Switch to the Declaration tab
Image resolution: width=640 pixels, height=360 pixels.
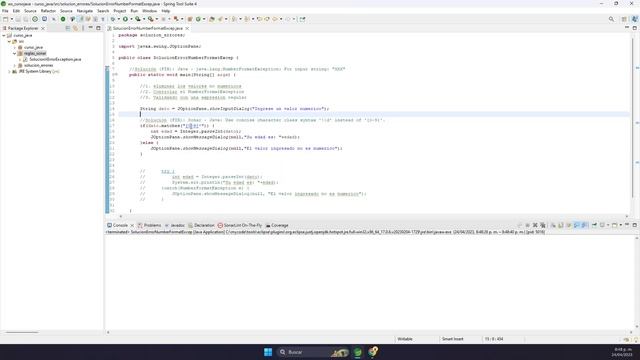[201, 225]
